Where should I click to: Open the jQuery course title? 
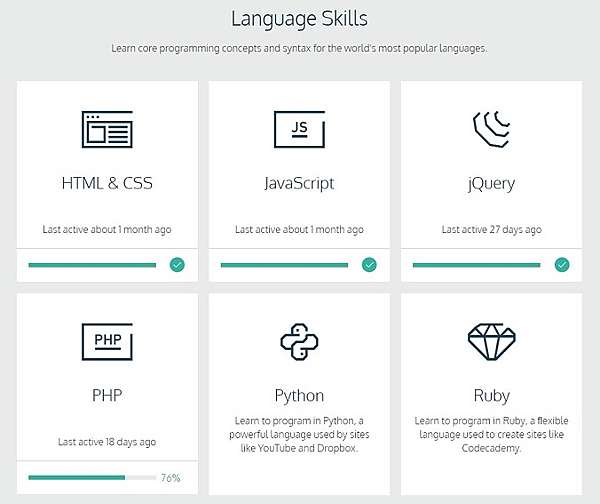491,184
